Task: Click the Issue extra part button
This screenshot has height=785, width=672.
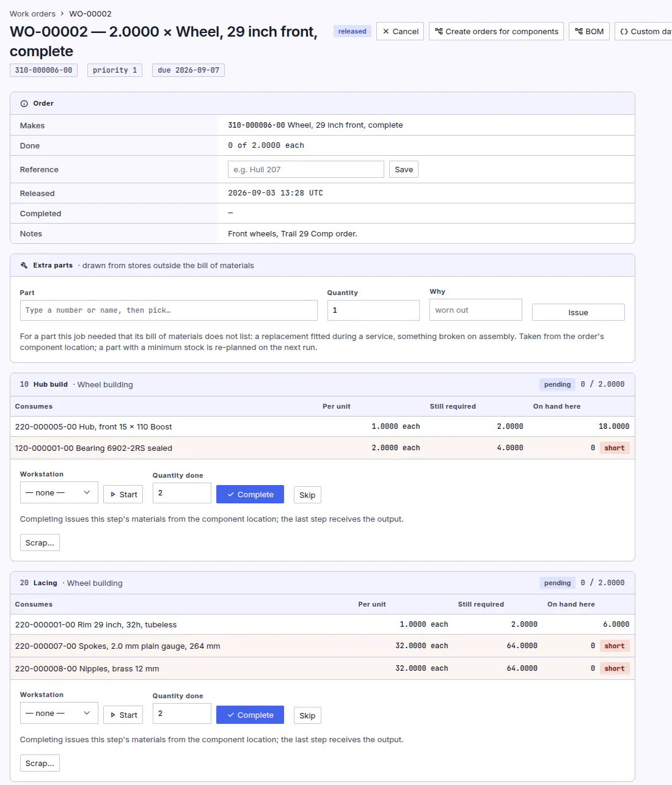Action: [579, 312]
